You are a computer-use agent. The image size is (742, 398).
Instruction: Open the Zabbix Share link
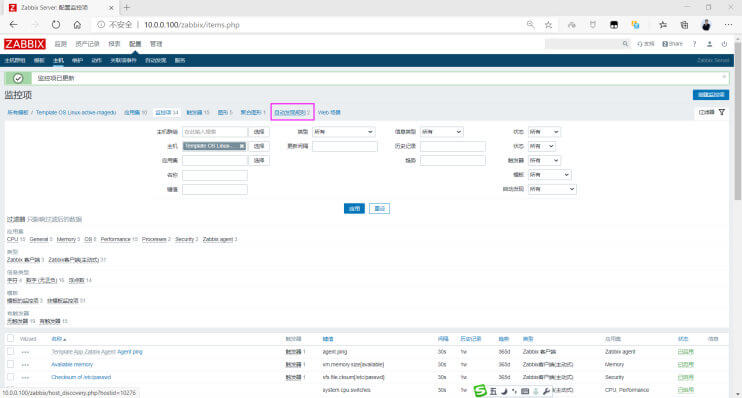672,44
